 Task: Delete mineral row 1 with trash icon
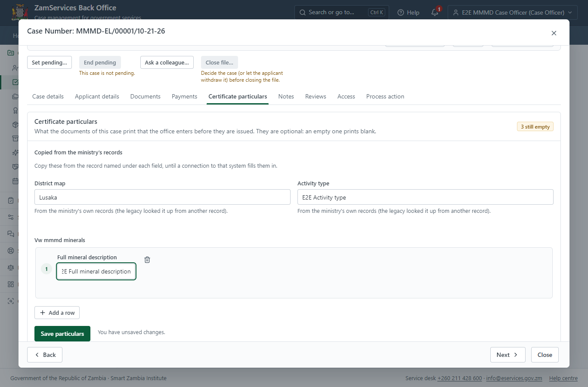coord(147,260)
